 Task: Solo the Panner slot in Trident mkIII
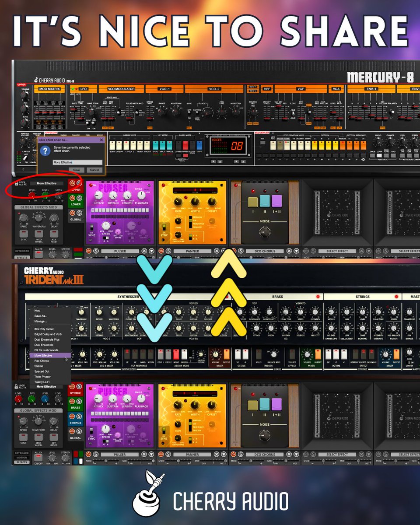pyautogui.click(x=168, y=454)
